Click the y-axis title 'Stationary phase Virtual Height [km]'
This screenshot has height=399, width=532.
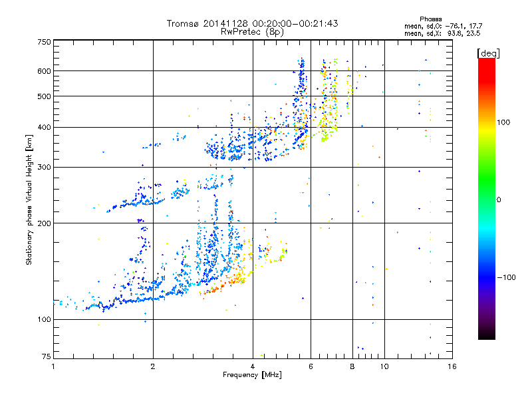[x=29, y=200]
